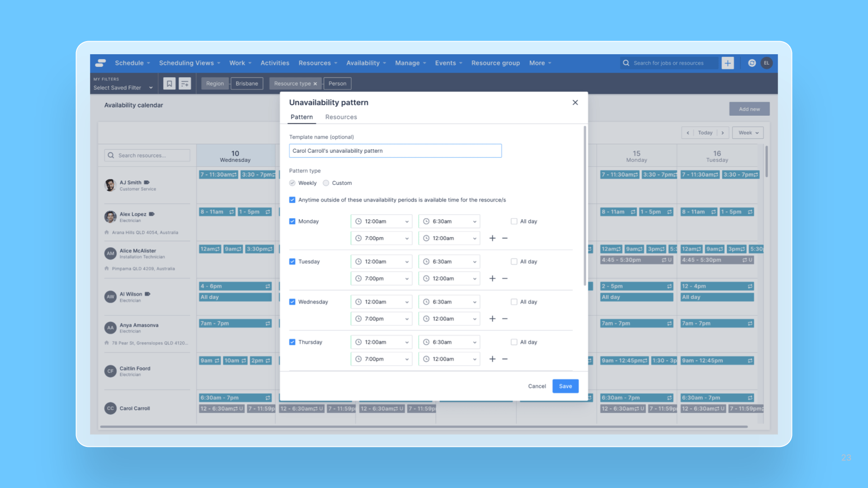Add a time period to Tuesday with plus

coord(492,278)
